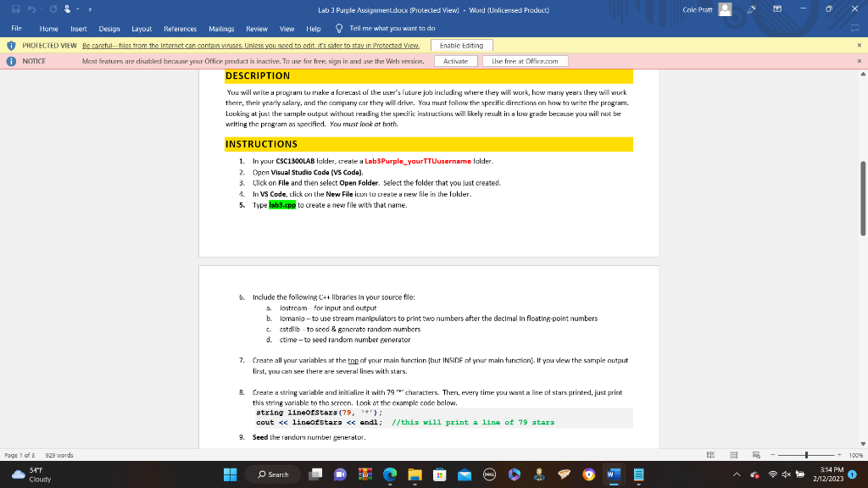868x488 pixels.
Task: Click the vertical scrollbar thumb
Action: pos(862,198)
